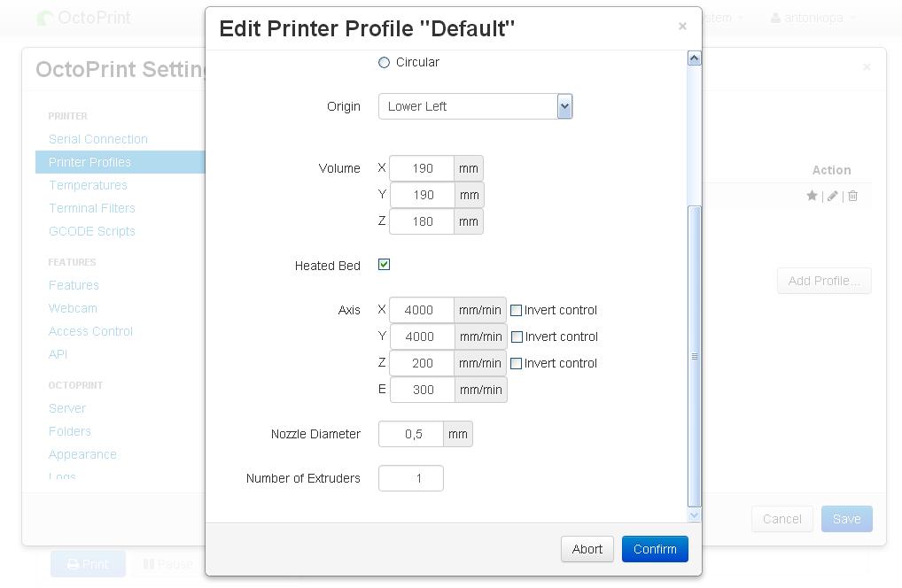
Task: Open Temperatures settings section
Action: pyautogui.click(x=88, y=185)
